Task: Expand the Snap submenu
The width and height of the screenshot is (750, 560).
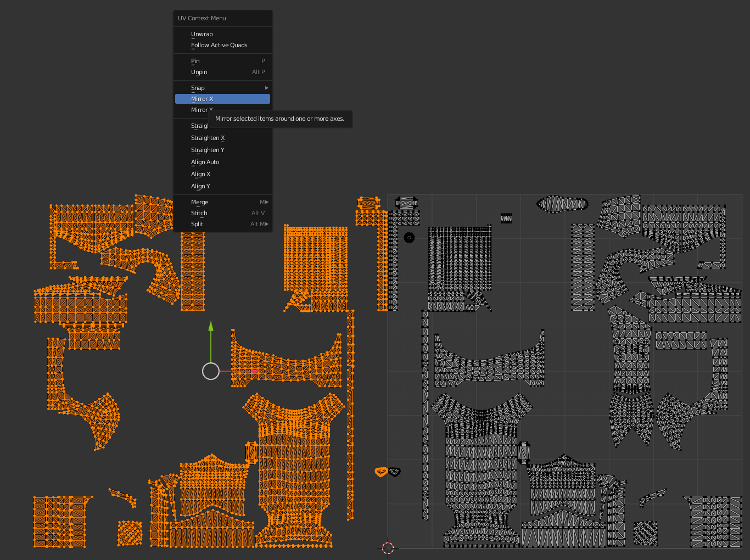Action: click(x=222, y=88)
